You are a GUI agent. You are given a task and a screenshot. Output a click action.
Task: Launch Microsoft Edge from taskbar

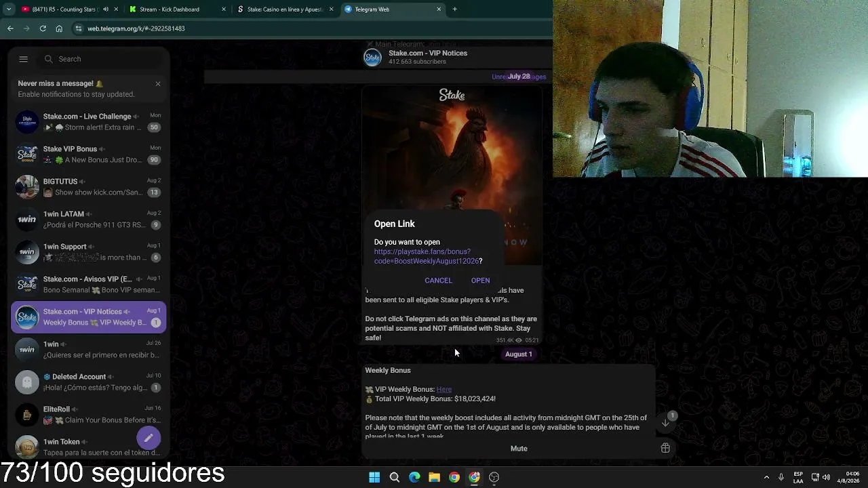point(414,477)
